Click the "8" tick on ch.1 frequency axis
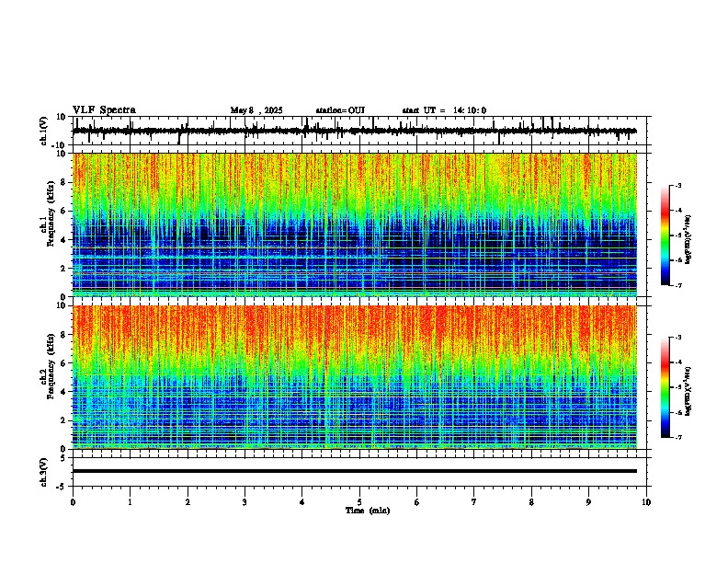728x563 pixels. coord(64,182)
